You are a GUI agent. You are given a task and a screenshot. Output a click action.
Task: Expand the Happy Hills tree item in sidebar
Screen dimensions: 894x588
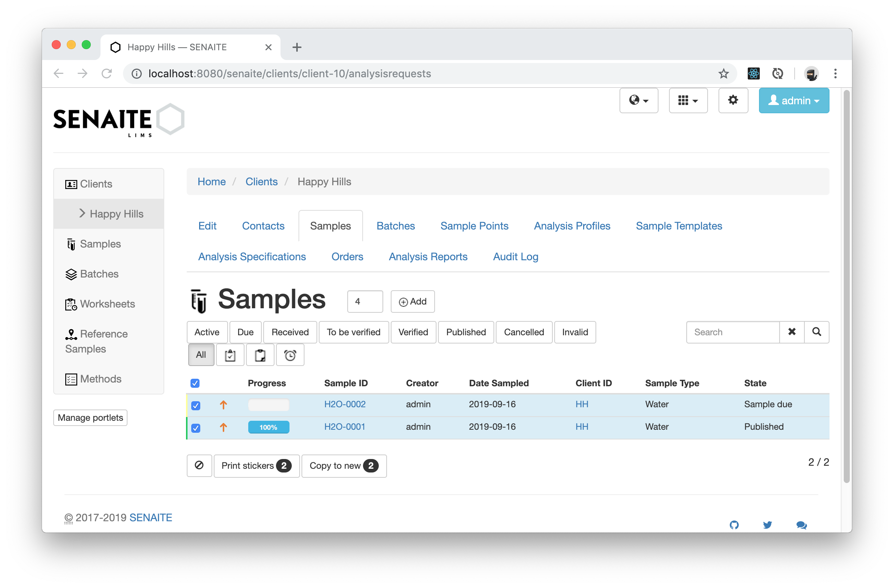pyautogui.click(x=82, y=213)
